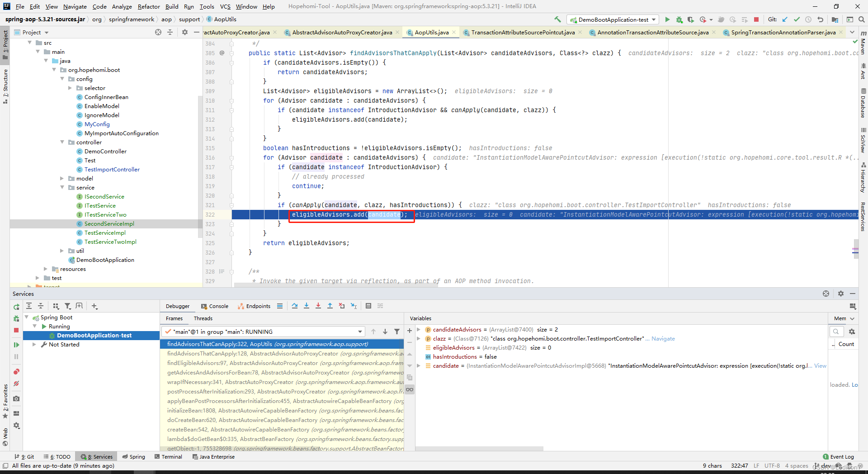Toggle Services tool window button in bottom bar
Screen dimensions: 868x474
[x=97, y=457]
